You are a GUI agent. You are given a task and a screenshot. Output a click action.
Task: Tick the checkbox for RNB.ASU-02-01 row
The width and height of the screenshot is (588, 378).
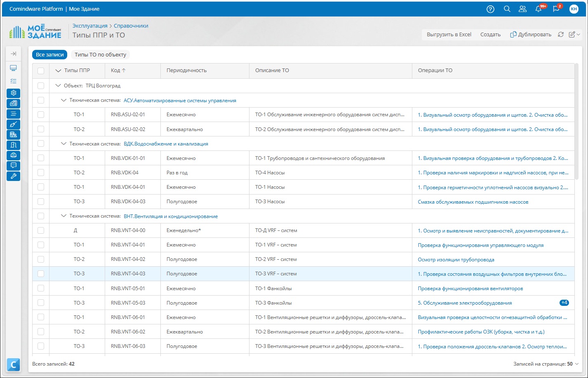pyautogui.click(x=41, y=115)
